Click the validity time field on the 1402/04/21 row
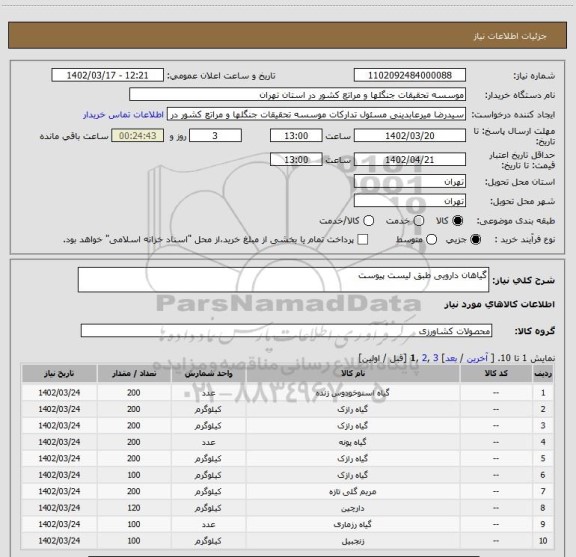This screenshot has width=576, height=557. pyautogui.click(x=296, y=159)
